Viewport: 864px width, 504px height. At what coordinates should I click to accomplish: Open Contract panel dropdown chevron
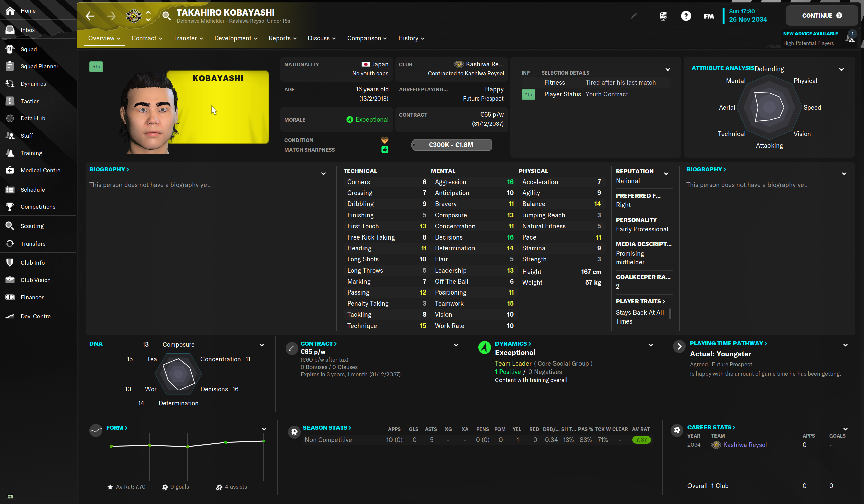tap(456, 345)
